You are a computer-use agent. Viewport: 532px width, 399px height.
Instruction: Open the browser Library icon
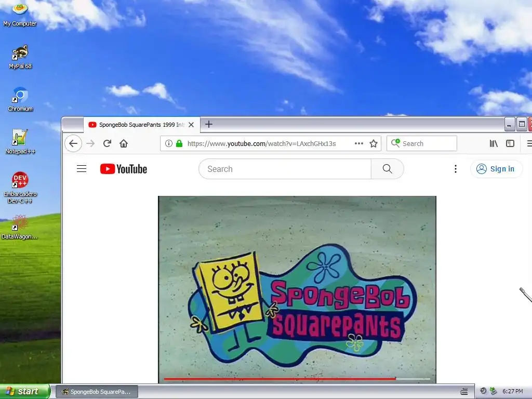coord(494,143)
